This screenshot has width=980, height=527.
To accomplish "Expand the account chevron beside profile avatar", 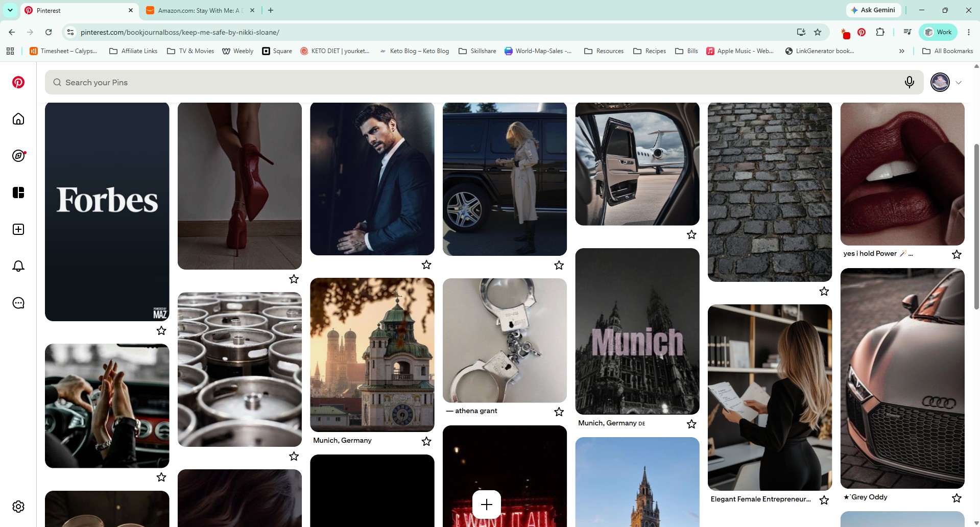I will point(959,83).
